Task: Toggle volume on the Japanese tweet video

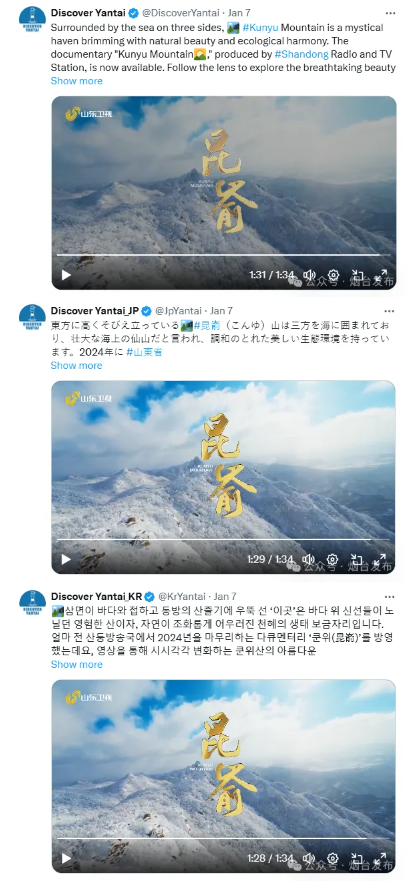Action: (x=309, y=559)
